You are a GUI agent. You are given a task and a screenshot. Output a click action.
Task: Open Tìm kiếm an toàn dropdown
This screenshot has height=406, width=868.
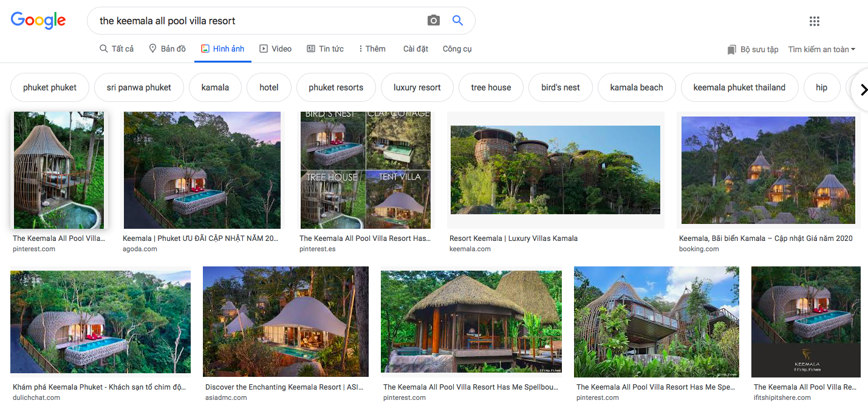[821, 49]
